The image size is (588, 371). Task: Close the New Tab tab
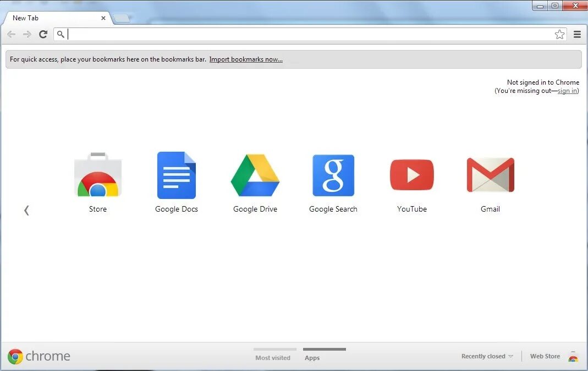103,18
